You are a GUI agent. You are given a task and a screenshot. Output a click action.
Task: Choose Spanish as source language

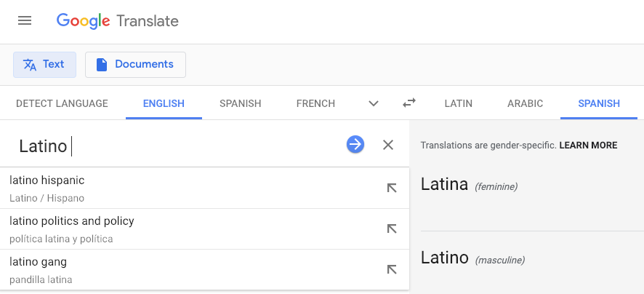coord(241,103)
